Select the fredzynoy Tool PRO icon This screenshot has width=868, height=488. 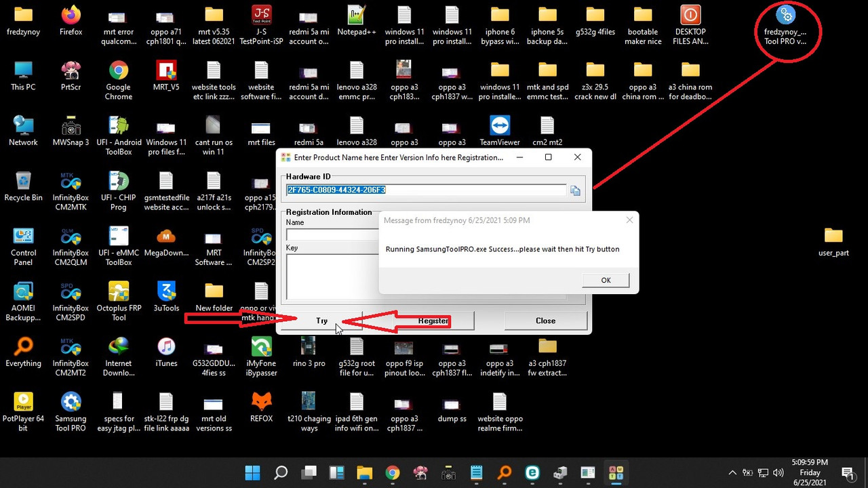pyautogui.click(x=785, y=25)
